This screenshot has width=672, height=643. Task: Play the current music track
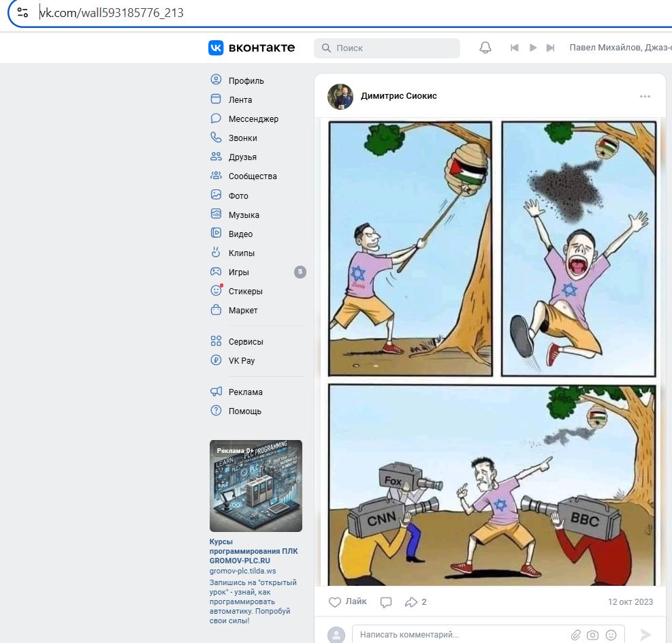tap(532, 48)
